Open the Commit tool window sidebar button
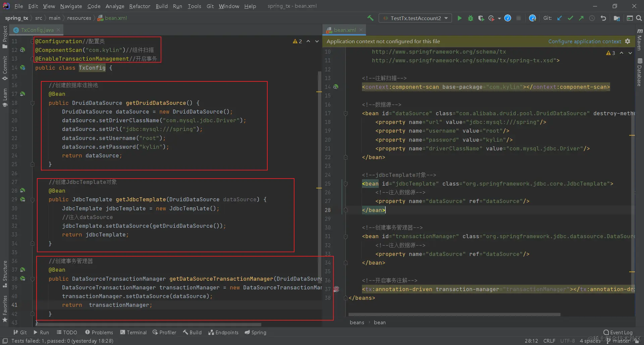644x345 pixels. [5, 68]
